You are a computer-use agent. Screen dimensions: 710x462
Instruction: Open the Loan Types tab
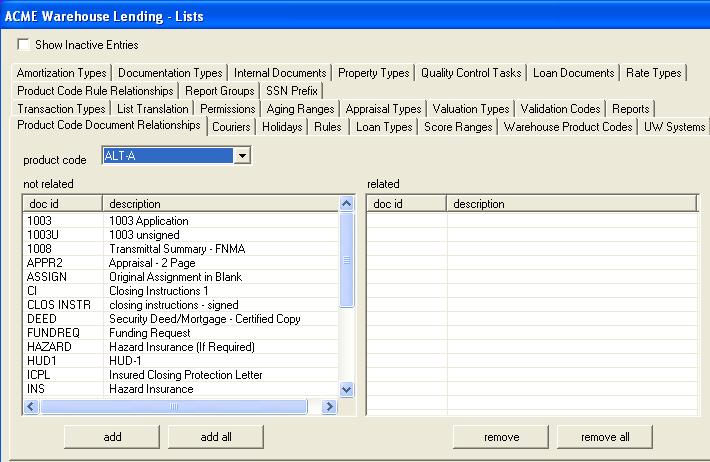(384, 127)
